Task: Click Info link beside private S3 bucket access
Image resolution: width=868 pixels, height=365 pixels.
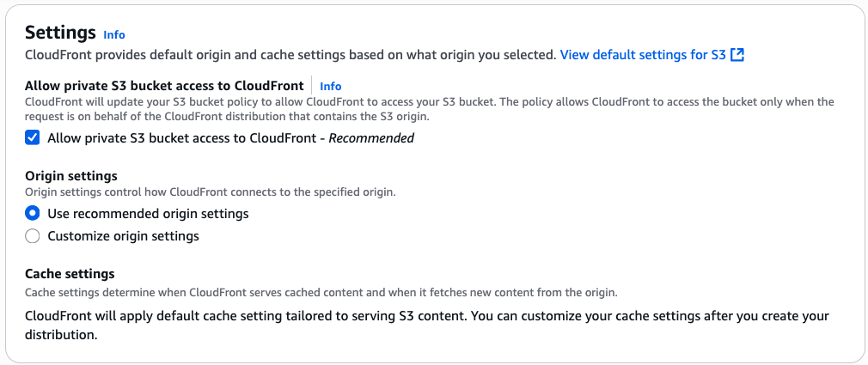Action: [330, 86]
